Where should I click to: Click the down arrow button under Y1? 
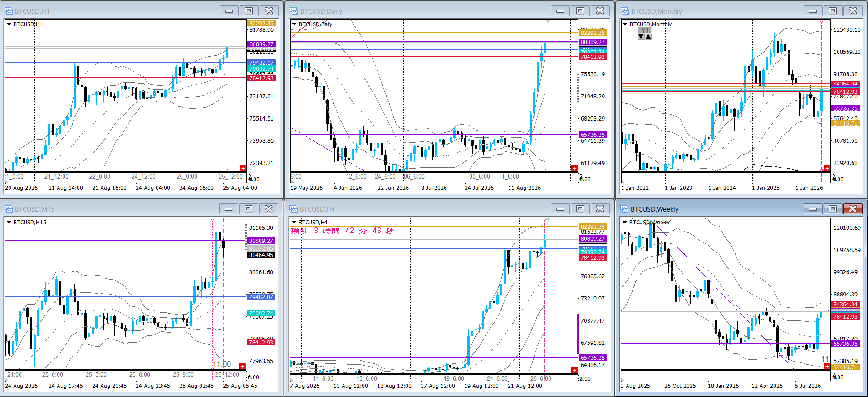641,37
